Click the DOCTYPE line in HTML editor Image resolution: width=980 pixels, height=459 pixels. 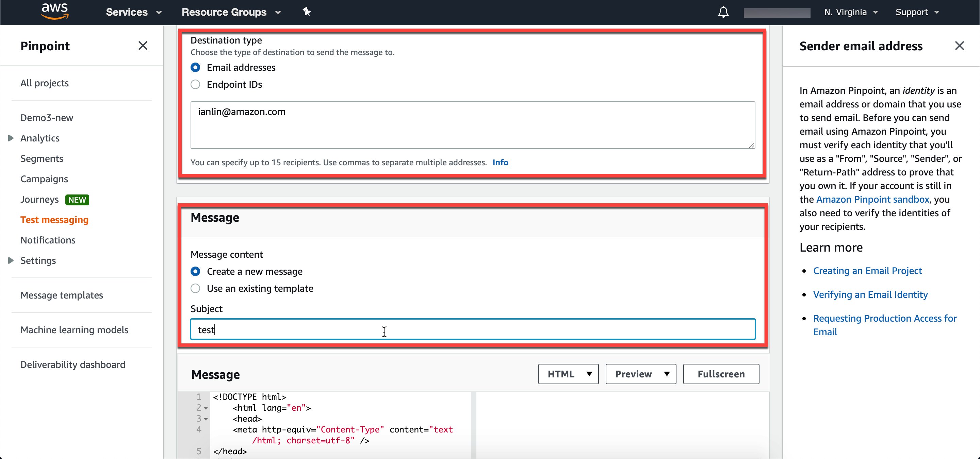click(x=249, y=397)
